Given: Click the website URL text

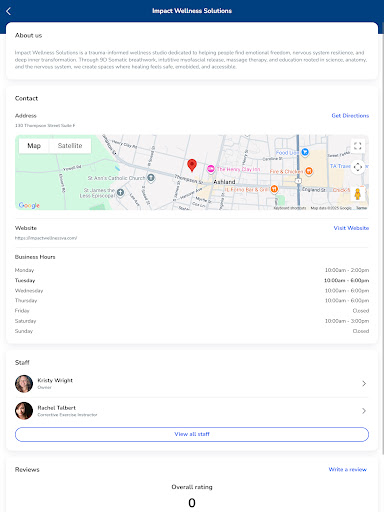Looking at the screenshot, I should 46,238.
